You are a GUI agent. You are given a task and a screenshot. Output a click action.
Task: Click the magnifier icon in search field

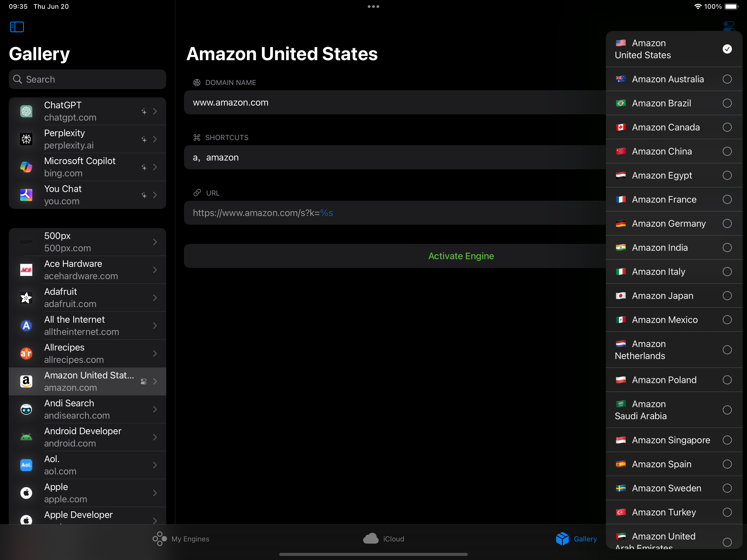(x=17, y=79)
